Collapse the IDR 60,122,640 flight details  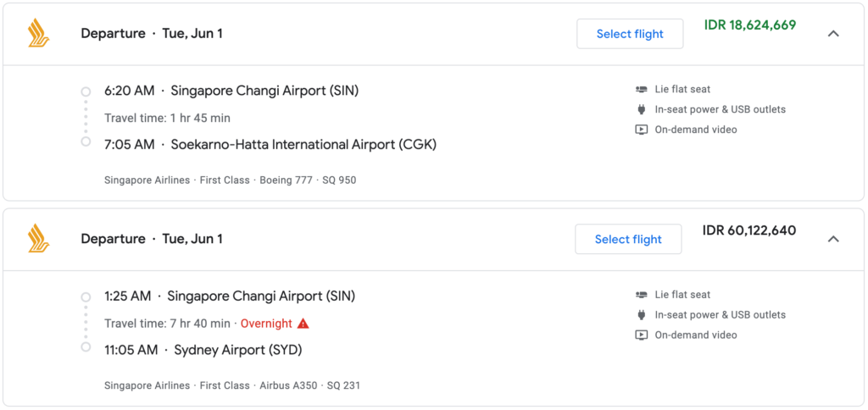(x=833, y=239)
